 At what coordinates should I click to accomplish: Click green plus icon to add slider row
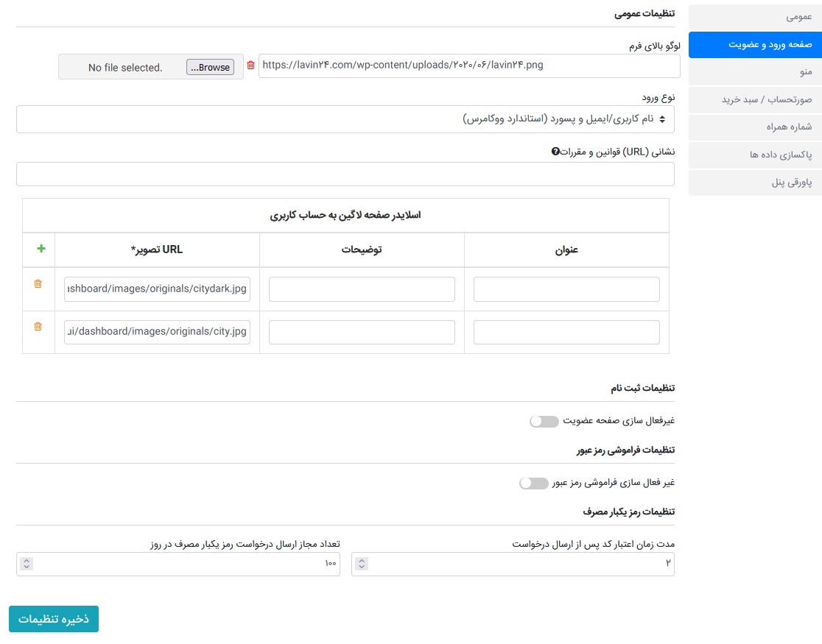(x=41, y=249)
